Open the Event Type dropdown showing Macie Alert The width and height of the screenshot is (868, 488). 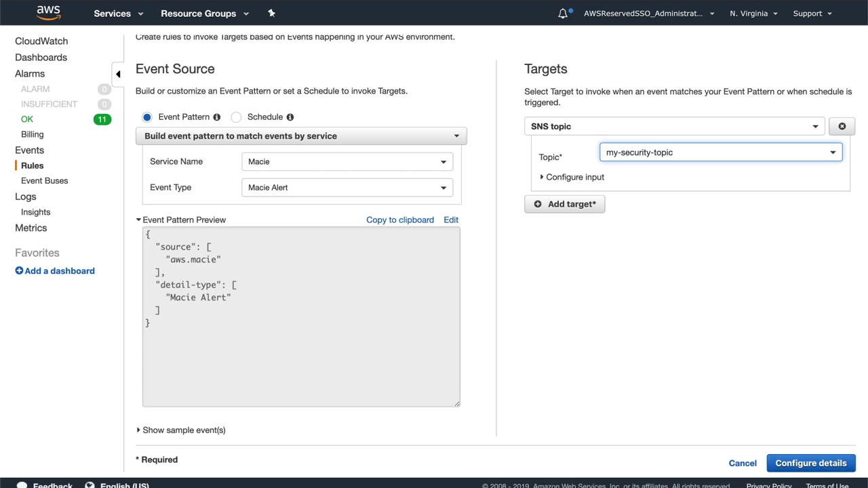coord(347,188)
